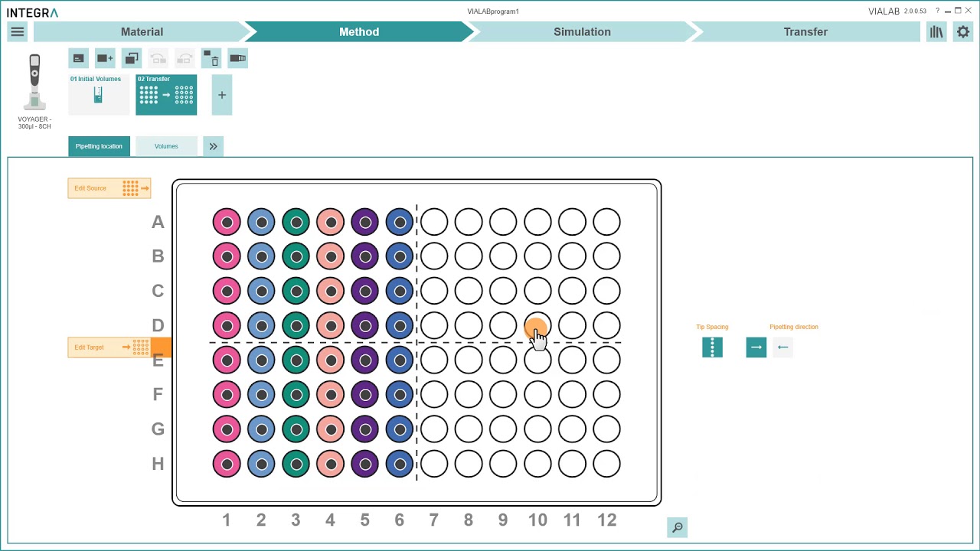Click the magnifier zoom icon below plate
Viewport: 980px width, 551px height.
click(x=678, y=527)
